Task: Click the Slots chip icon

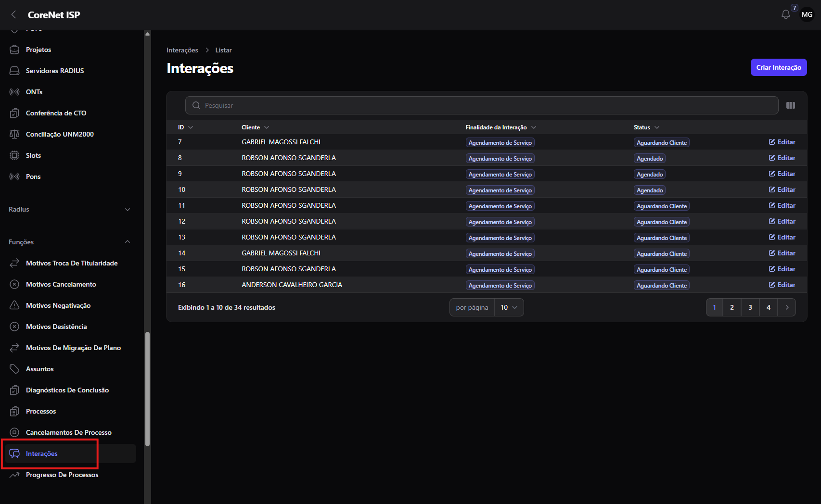Action: pyautogui.click(x=14, y=155)
